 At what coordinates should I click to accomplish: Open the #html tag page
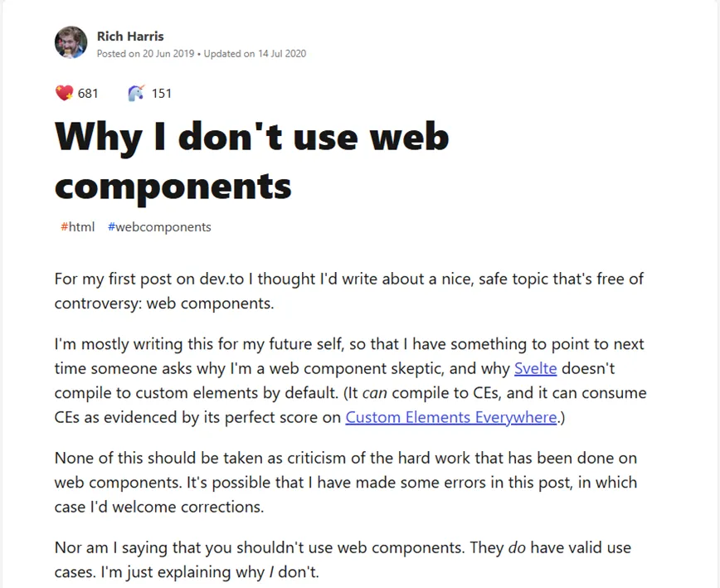coord(77,226)
